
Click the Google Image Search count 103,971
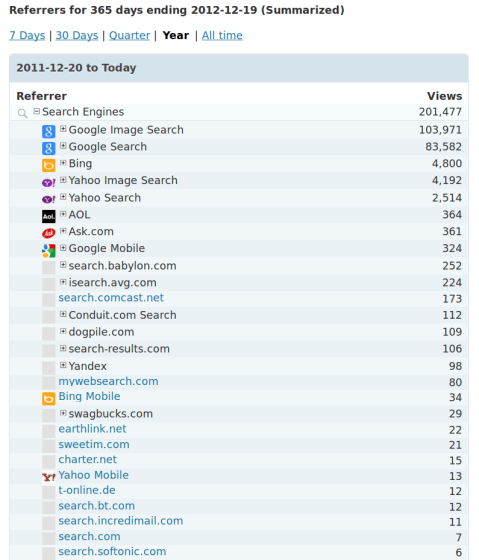pyautogui.click(x=440, y=130)
